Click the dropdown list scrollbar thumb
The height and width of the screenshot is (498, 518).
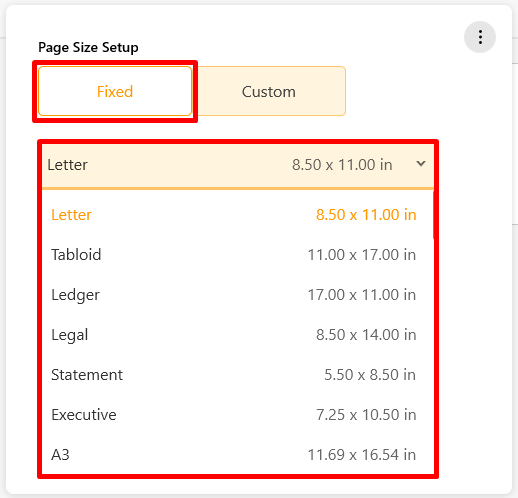point(433,215)
